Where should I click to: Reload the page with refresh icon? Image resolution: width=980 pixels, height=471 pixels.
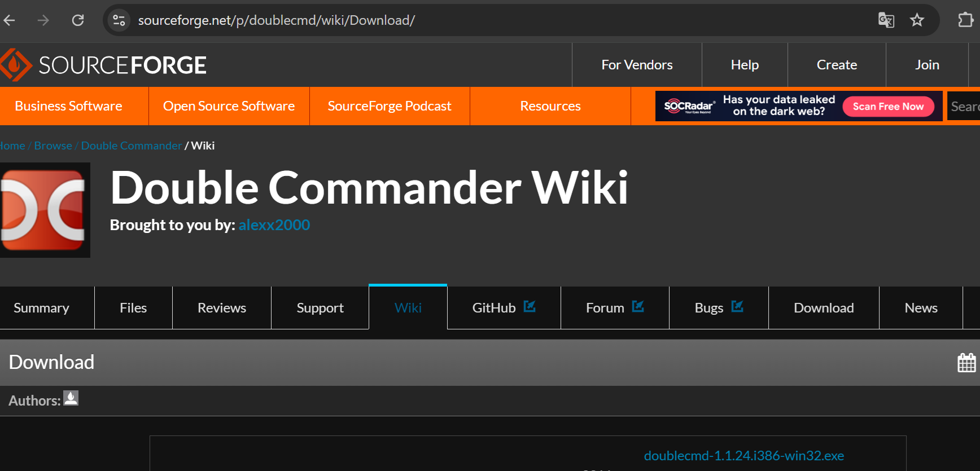tap(78, 20)
